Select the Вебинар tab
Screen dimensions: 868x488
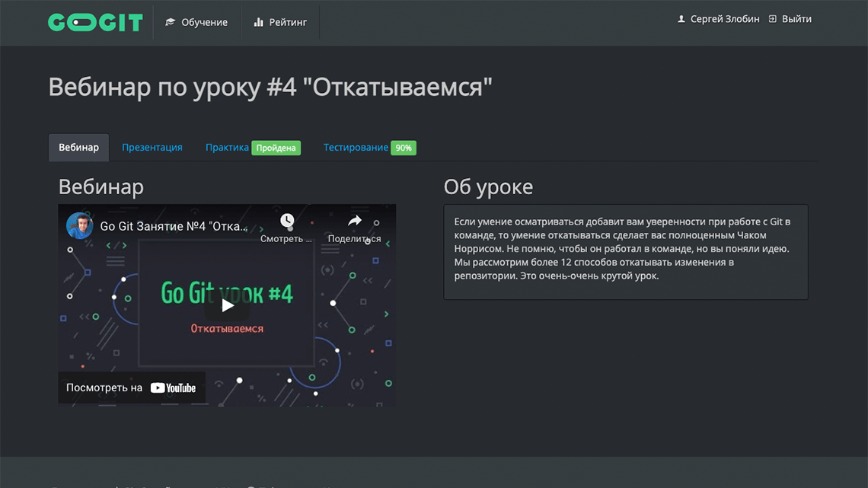(x=78, y=147)
